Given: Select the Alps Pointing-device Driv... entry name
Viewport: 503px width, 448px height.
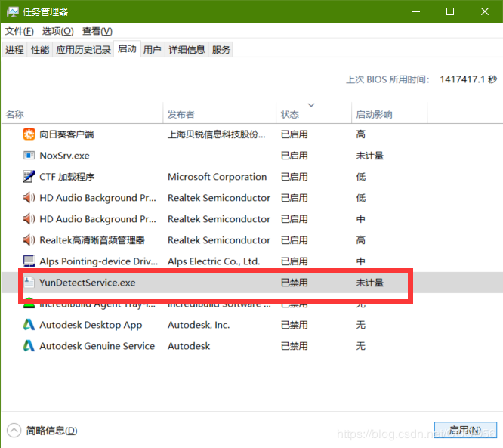Looking at the screenshot, I should pyautogui.click(x=98, y=261).
